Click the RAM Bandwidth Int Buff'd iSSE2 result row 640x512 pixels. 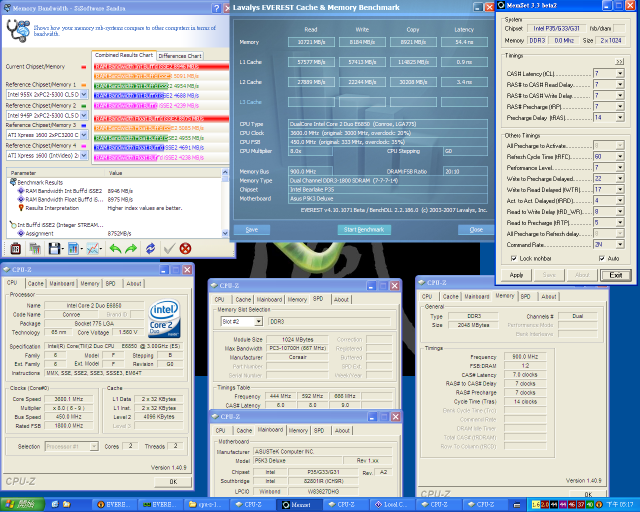(x=113, y=191)
